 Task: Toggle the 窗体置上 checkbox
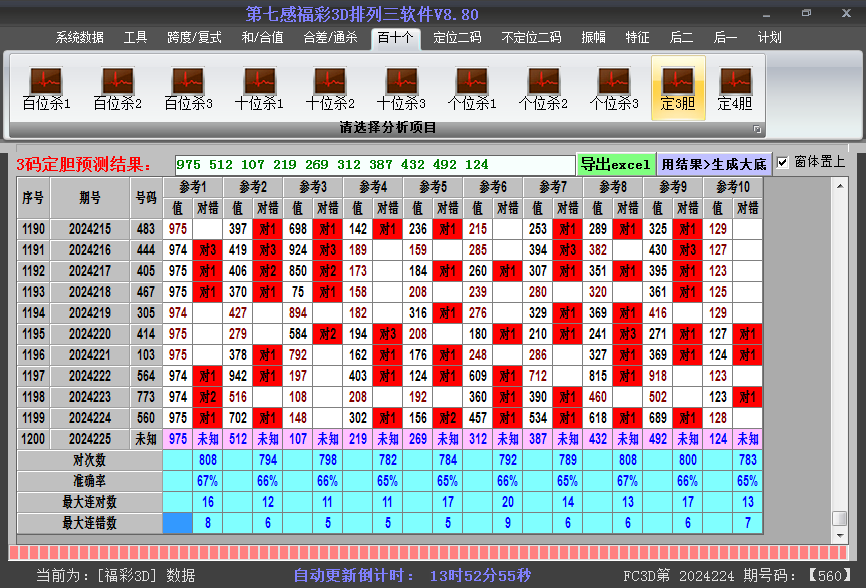point(782,162)
